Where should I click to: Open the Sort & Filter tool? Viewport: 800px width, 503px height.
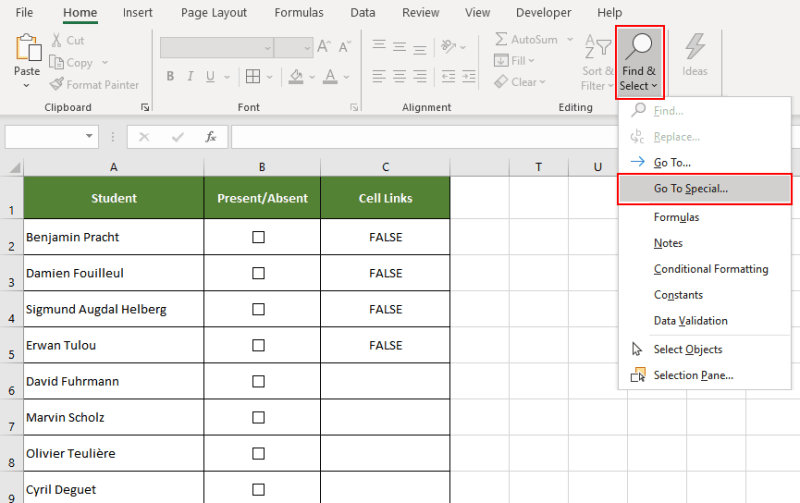click(x=597, y=62)
